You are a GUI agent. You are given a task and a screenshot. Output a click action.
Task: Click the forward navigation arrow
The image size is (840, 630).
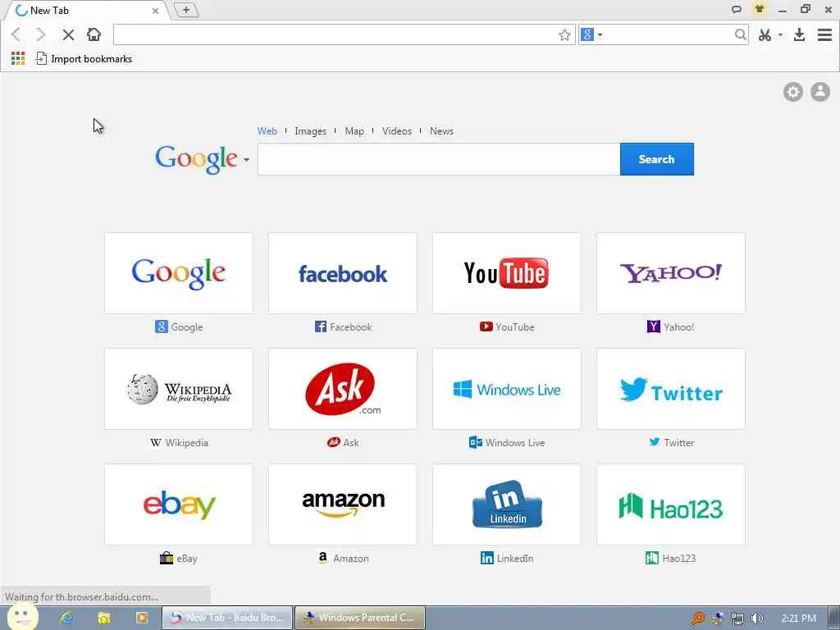[41, 34]
